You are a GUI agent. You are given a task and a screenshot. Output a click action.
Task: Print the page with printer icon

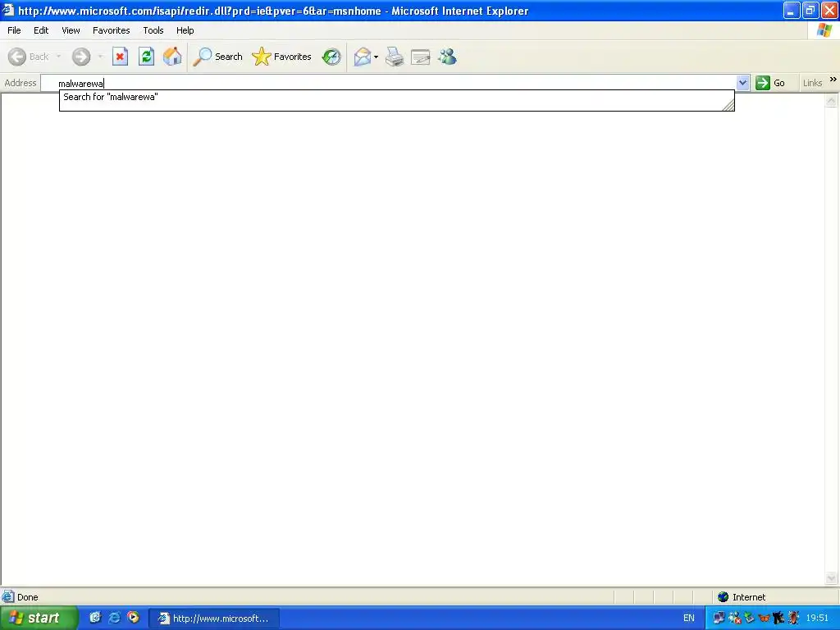[x=395, y=57]
